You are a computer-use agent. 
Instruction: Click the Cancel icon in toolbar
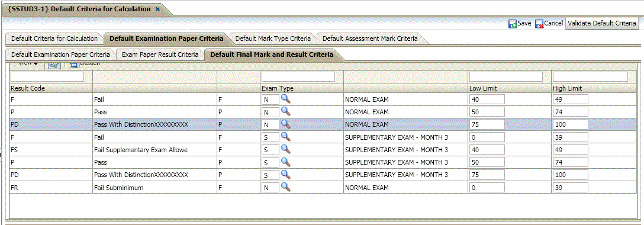click(x=539, y=24)
